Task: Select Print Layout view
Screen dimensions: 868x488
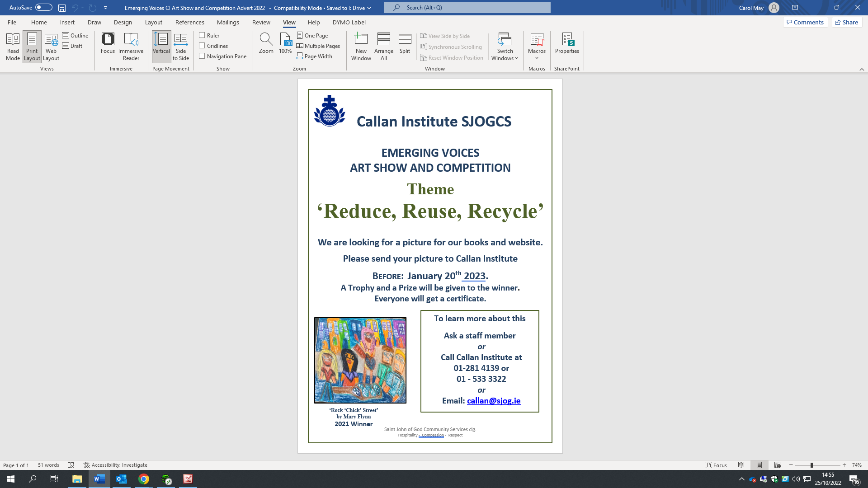Action: pyautogui.click(x=32, y=47)
